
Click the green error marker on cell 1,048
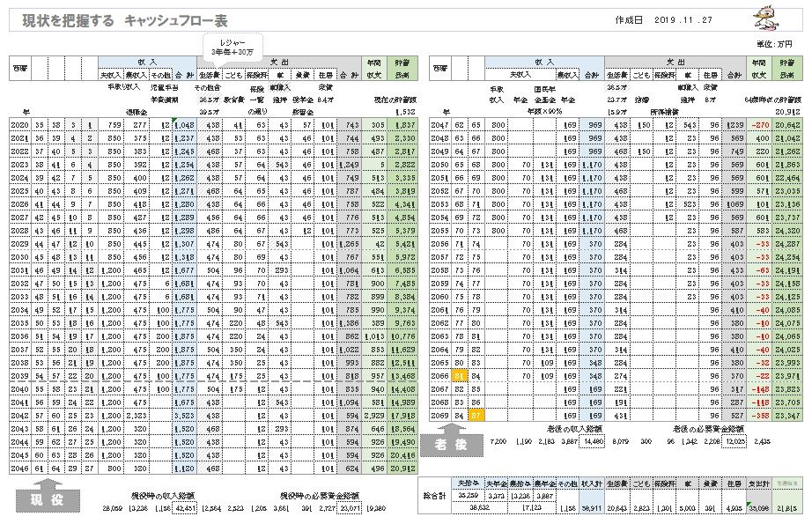pyautogui.click(x=176, y=122)
